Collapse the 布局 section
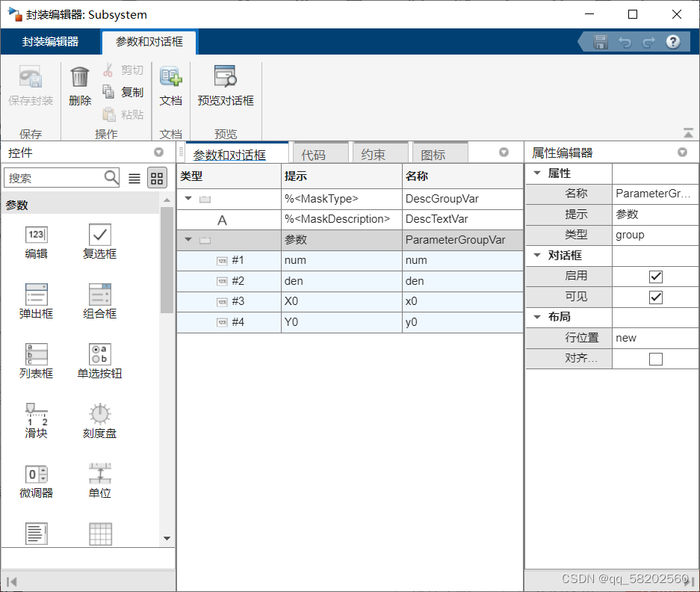700x592 pixels. pos(537,317)
